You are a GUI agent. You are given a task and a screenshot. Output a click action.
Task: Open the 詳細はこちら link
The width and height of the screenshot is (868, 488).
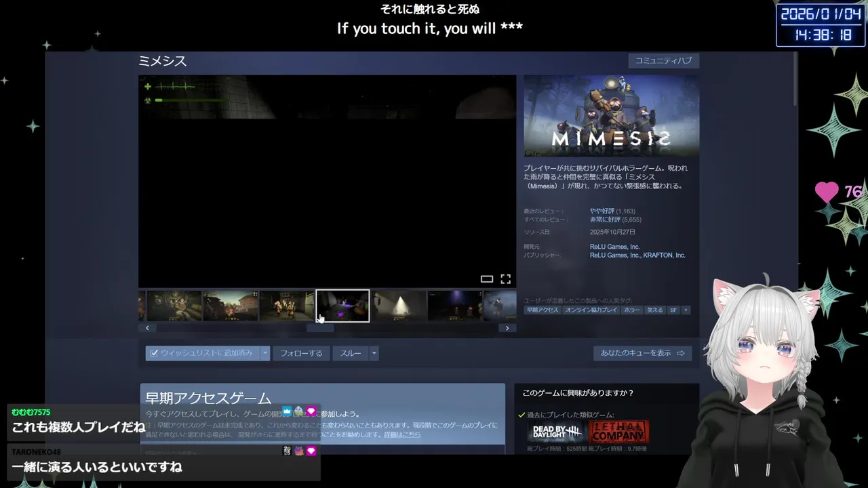(402, 434)
